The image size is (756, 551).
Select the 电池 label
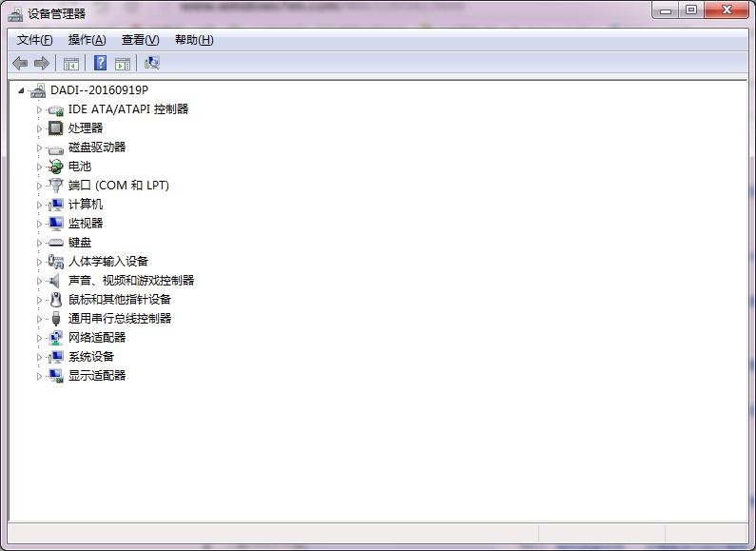tap(80, 167)
